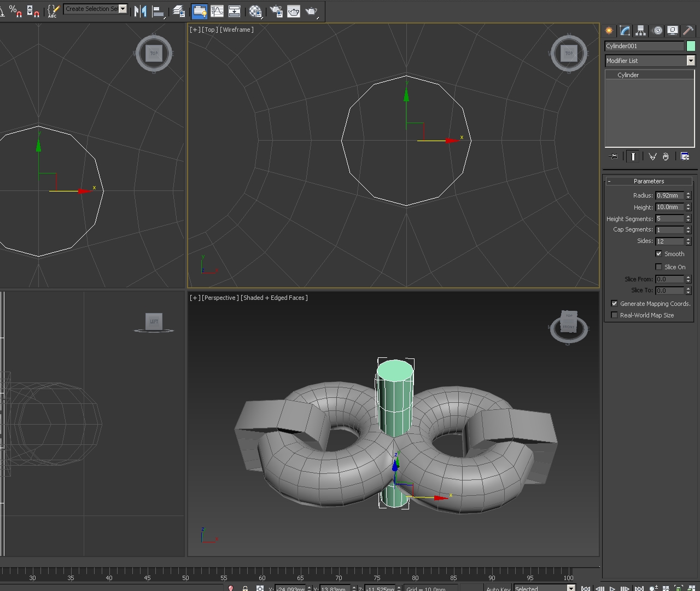
Task: Toggle Real-World Map Size
Action: [x=614, y=315]
